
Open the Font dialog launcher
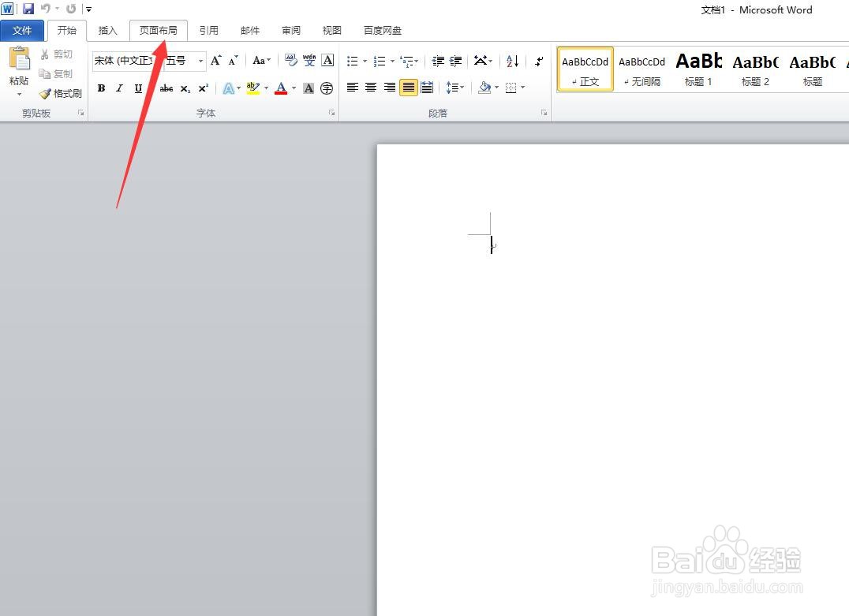331,113
